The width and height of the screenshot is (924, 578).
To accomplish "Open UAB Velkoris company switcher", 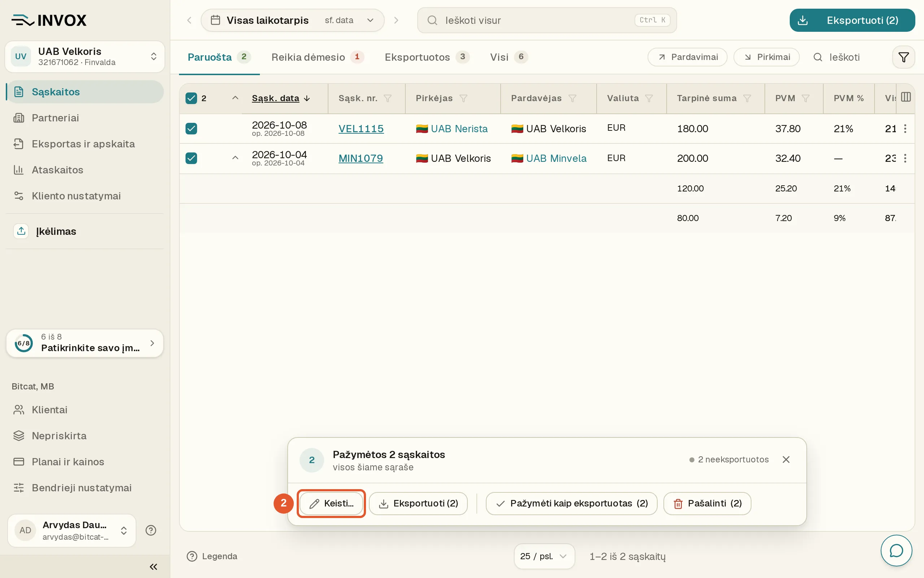I will [x=85, y=57].
